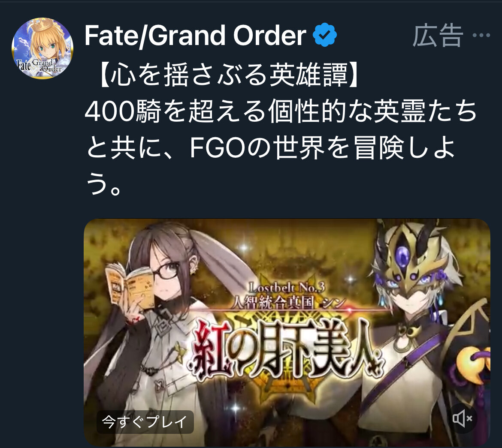Tap the 今すぐプレイ button
The image size is (502, 448).
(x=145, y=422)
